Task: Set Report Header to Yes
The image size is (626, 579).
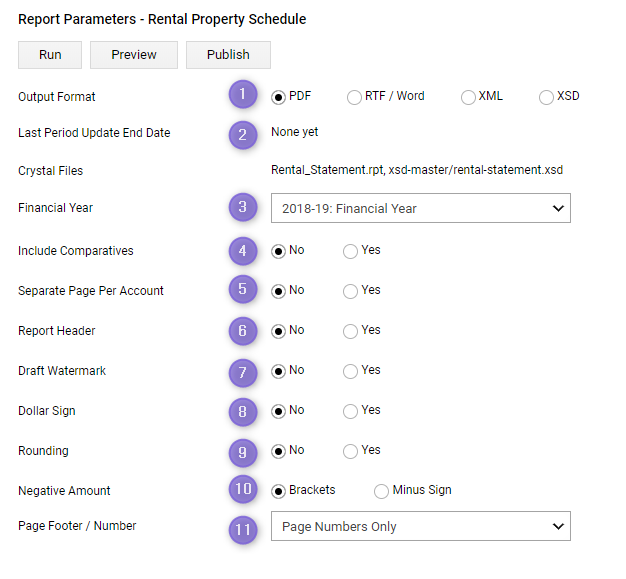Action: tap(350, 331)
